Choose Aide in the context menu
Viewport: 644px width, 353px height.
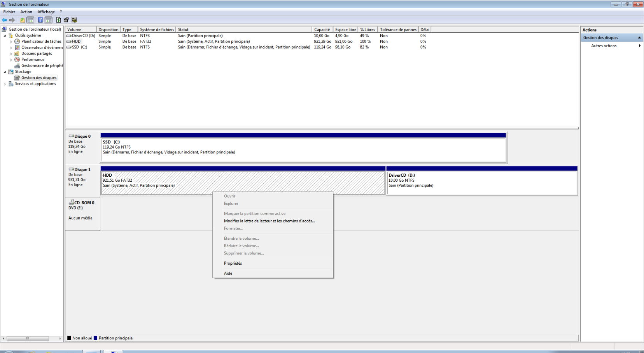228,274
